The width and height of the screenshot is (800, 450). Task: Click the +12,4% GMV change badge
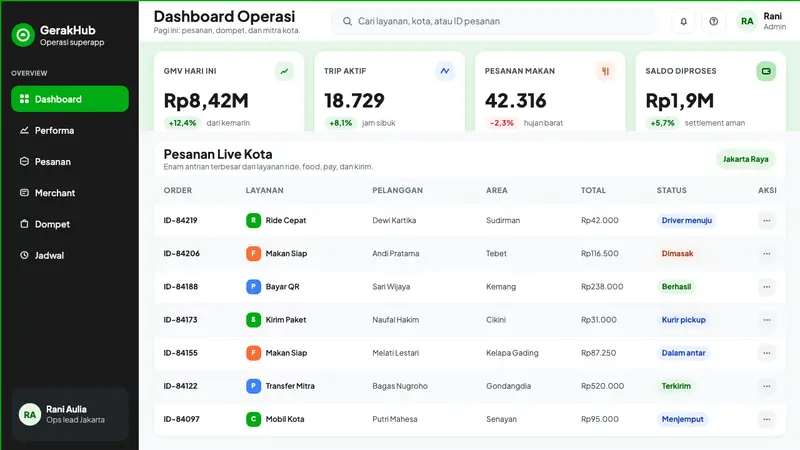click(x=182, y=123)
